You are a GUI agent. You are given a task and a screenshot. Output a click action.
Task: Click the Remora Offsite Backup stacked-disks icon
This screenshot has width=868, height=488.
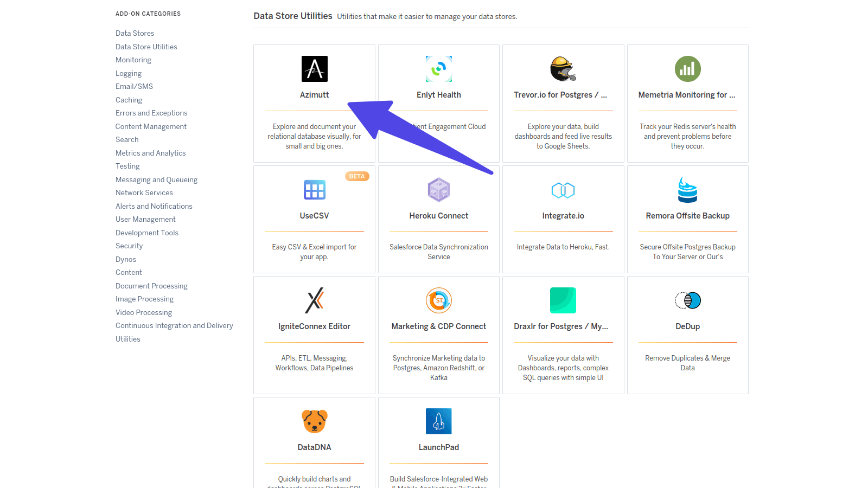[x=687, y=190]
